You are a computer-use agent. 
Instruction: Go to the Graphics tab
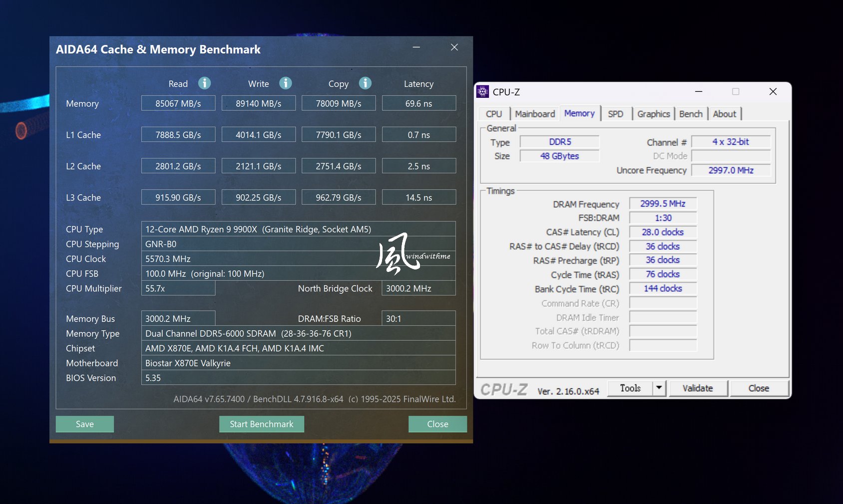(x=653, y=114)
